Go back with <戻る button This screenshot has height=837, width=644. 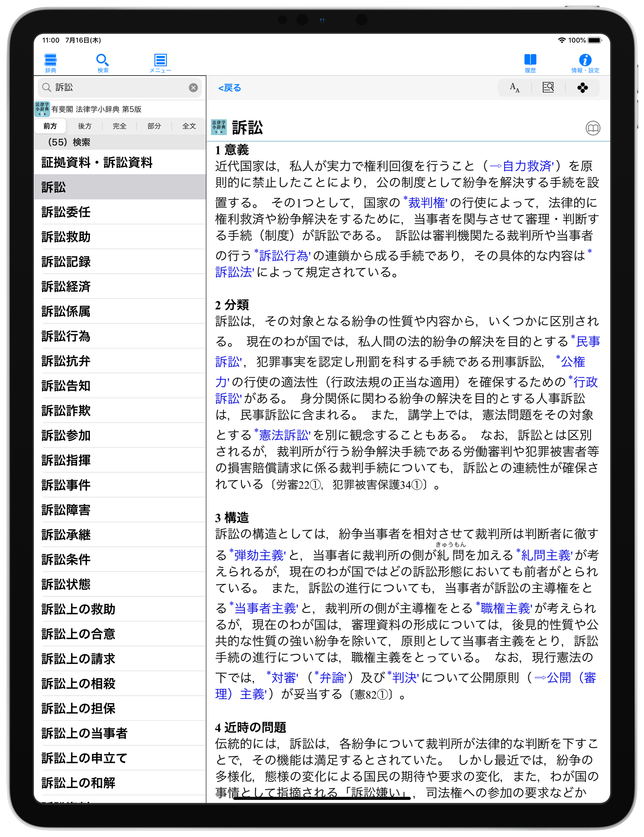229,88
